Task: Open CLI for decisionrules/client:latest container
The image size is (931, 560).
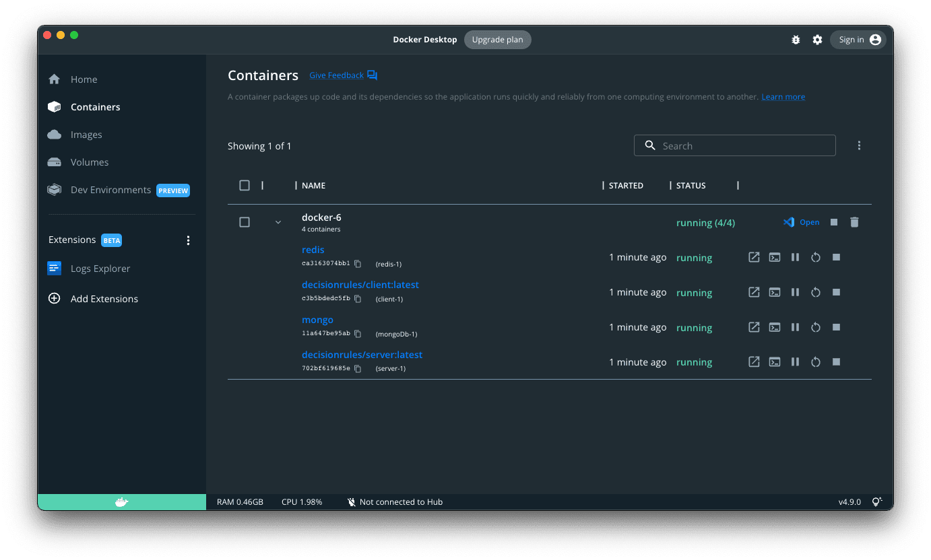Action: (775, 292)
